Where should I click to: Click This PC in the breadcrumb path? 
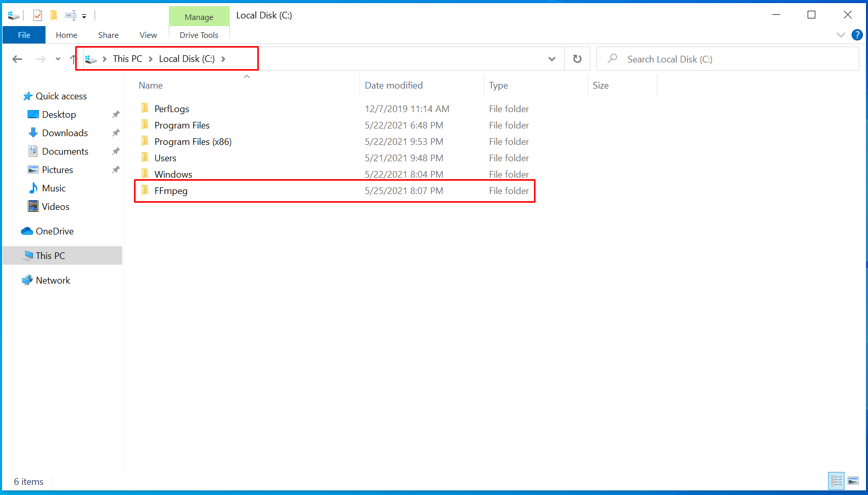127,59
